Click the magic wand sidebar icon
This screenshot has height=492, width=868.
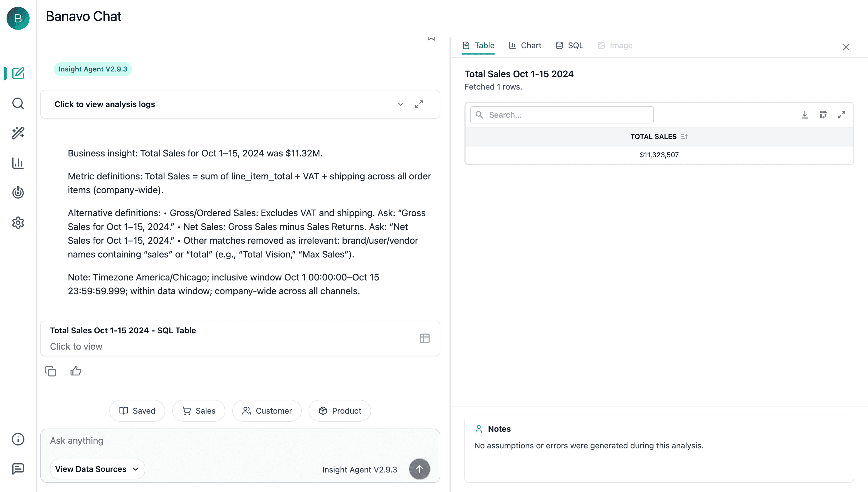tap(18, 133)
